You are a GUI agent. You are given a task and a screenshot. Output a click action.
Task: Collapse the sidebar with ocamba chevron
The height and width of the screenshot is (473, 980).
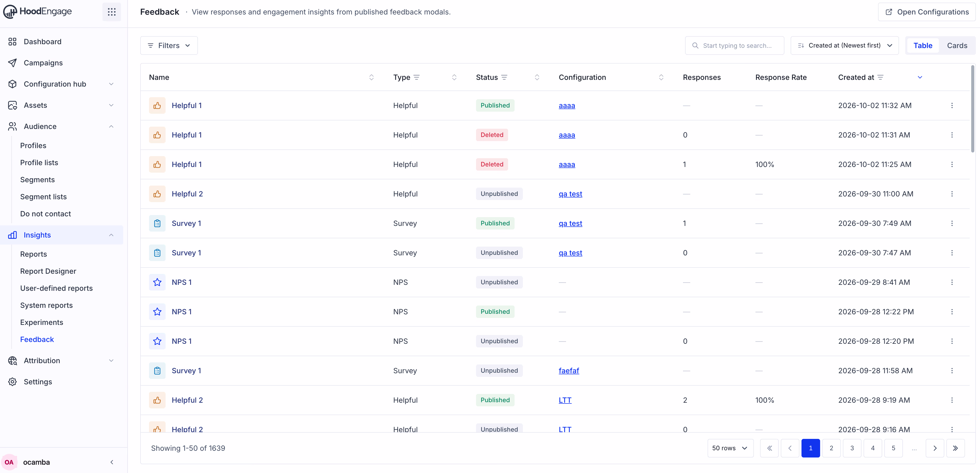click(x=112, y=462)
